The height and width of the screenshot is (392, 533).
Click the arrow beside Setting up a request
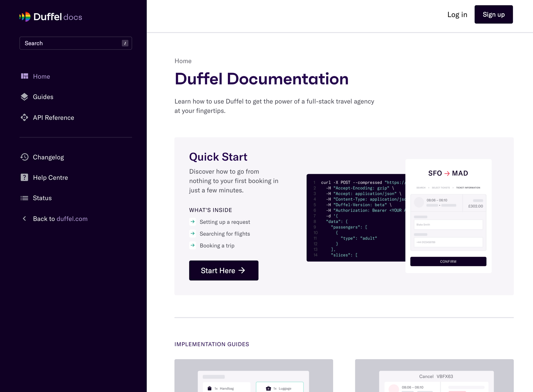(193, 222)
